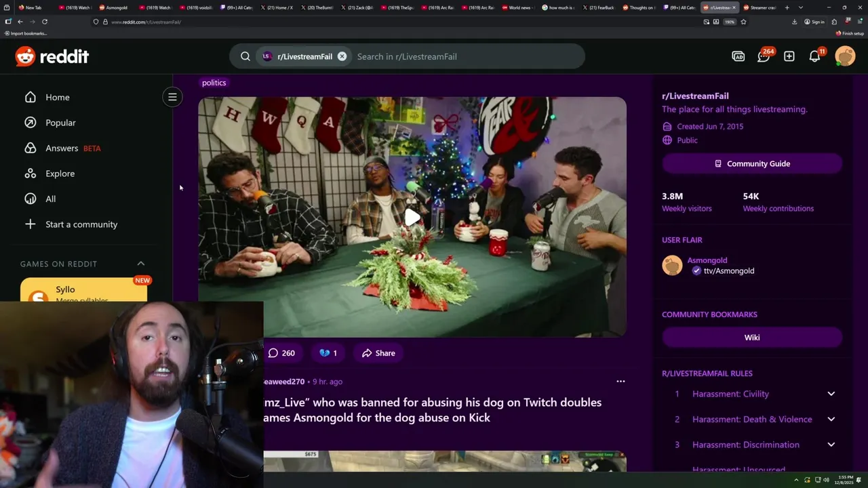Reload the page

(45, 22)
